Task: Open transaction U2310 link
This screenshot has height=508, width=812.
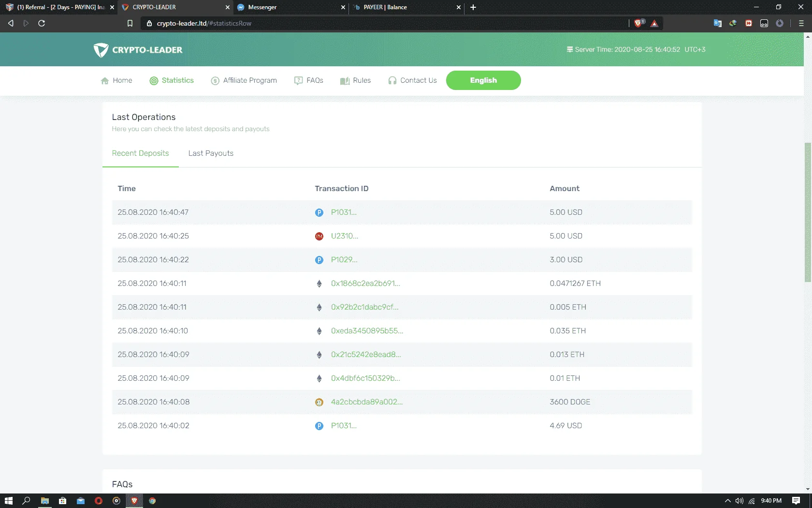Action: click(345, 236)
